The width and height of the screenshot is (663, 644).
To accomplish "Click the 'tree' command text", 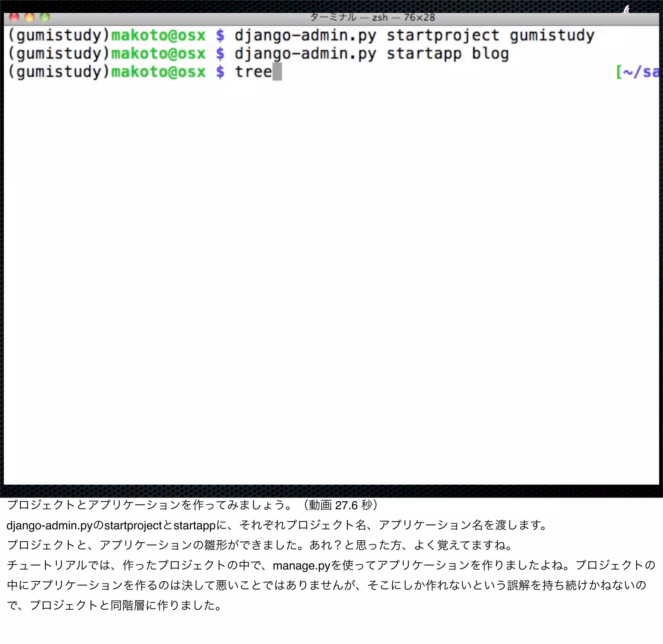I will [x=253, y=72].
